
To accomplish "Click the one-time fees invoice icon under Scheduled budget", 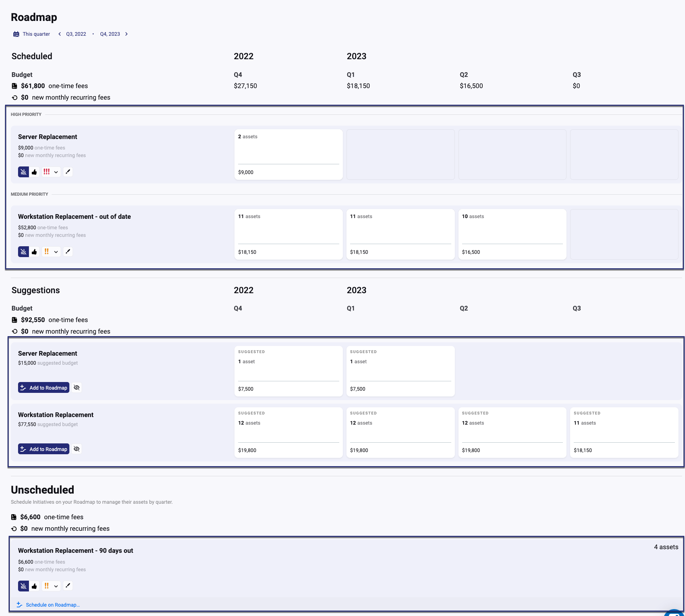I will click(14, 86).
